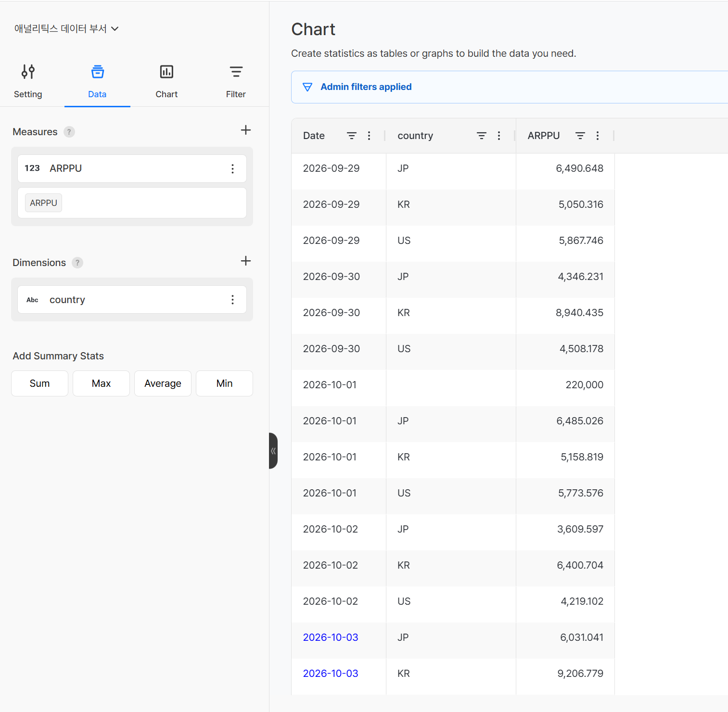Open Admin filters applied link

(366, 87)
